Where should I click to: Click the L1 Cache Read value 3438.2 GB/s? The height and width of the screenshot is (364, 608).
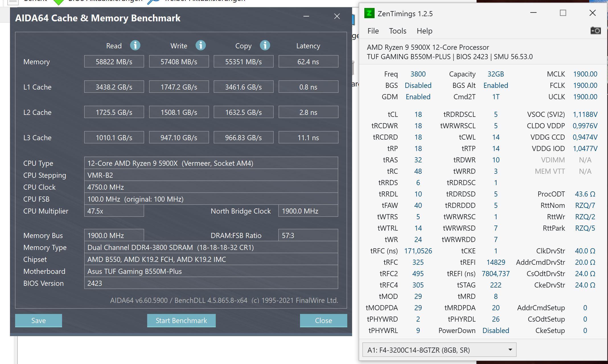click(x=114, y=87)
